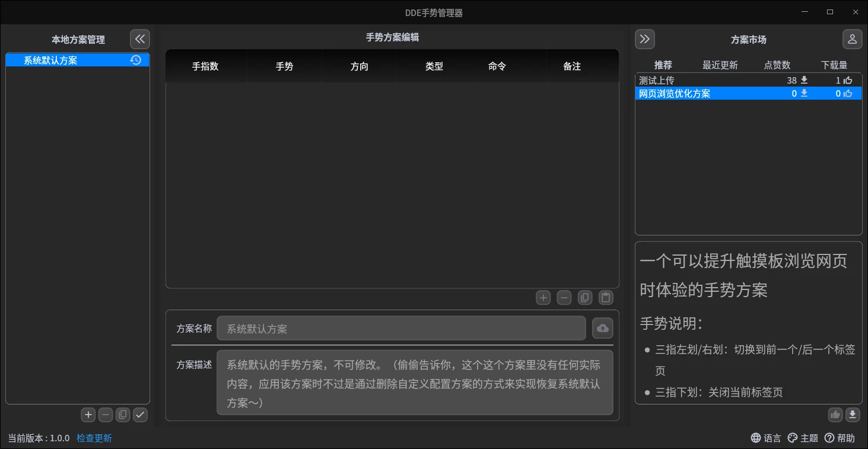
Task: Click thumbs-up icon on 网页浏览优化方案 row
Action: 848,93
